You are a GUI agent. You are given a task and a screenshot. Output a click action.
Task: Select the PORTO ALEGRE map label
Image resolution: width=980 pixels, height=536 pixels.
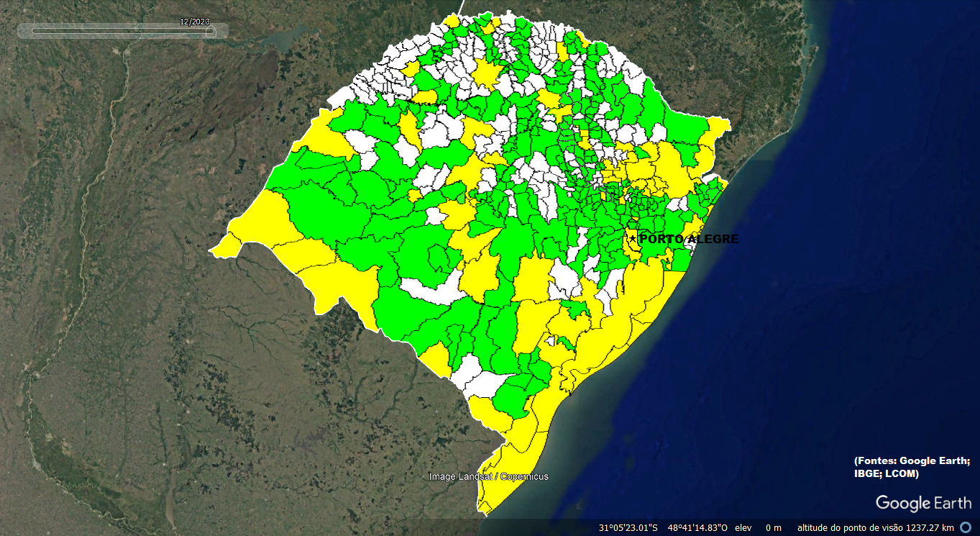[688, 239]
